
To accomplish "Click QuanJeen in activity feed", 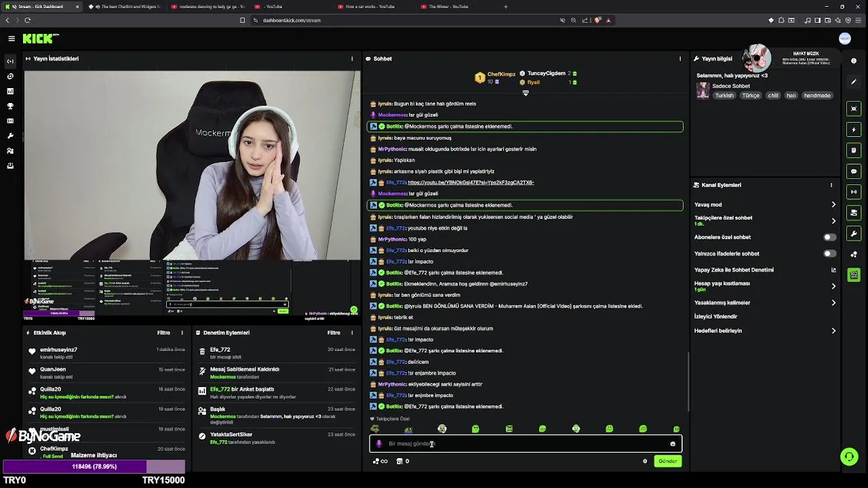I will tap(53, 369).
